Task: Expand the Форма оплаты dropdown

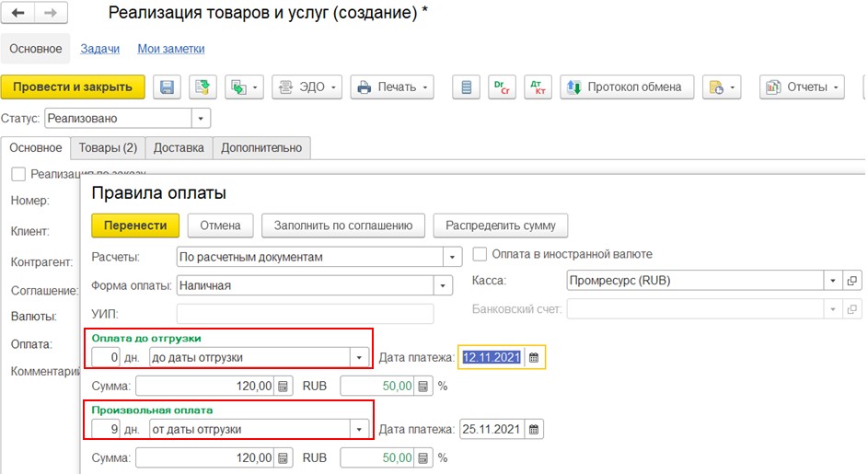Action: tap(444, 285)
